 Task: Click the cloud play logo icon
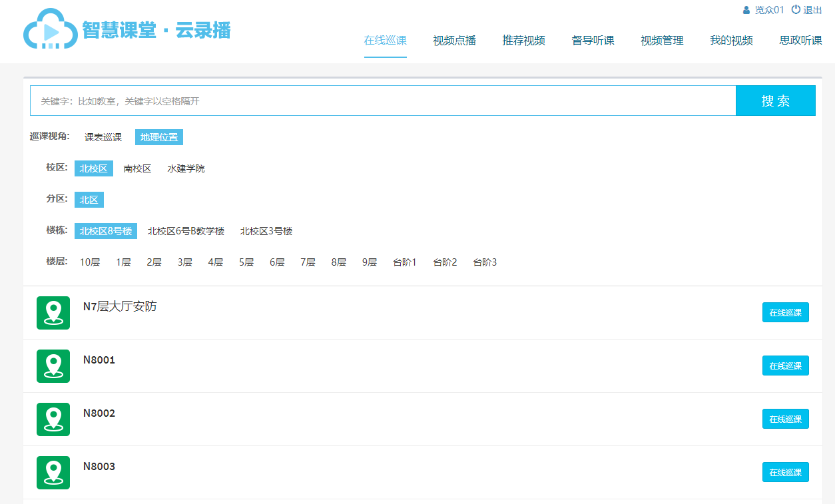tap(51, 30)
